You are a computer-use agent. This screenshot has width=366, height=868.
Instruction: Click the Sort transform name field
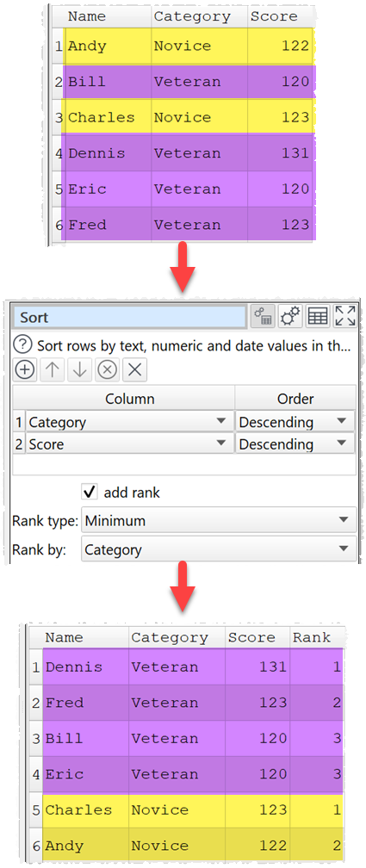point(129,317)
